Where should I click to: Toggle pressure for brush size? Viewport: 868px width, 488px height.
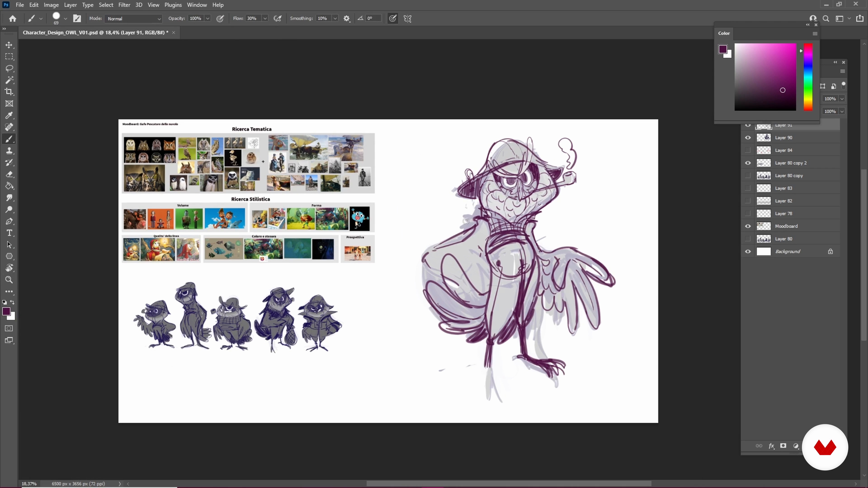pos(393,19)
